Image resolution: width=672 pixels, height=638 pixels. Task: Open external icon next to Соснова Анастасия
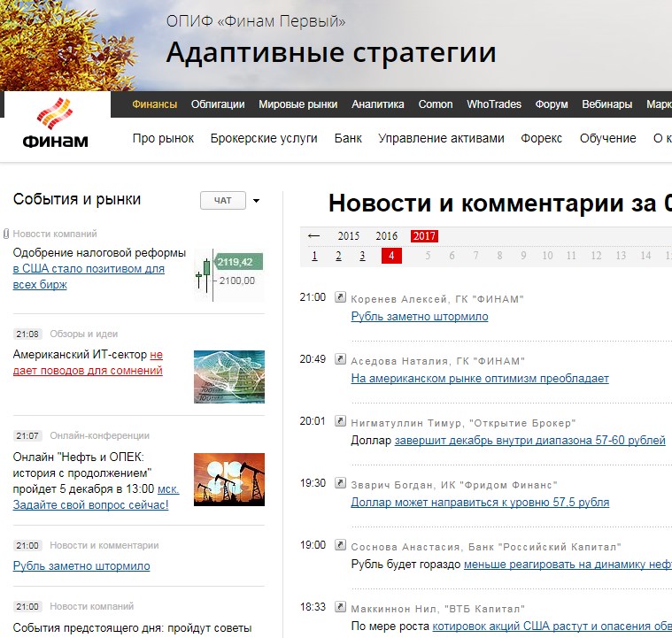pos(340,545)
